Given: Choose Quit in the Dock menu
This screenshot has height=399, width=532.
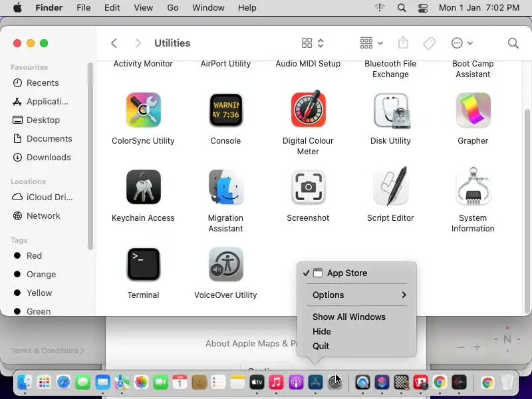Looking at the screenshot, I should click(x=356, y=346).
